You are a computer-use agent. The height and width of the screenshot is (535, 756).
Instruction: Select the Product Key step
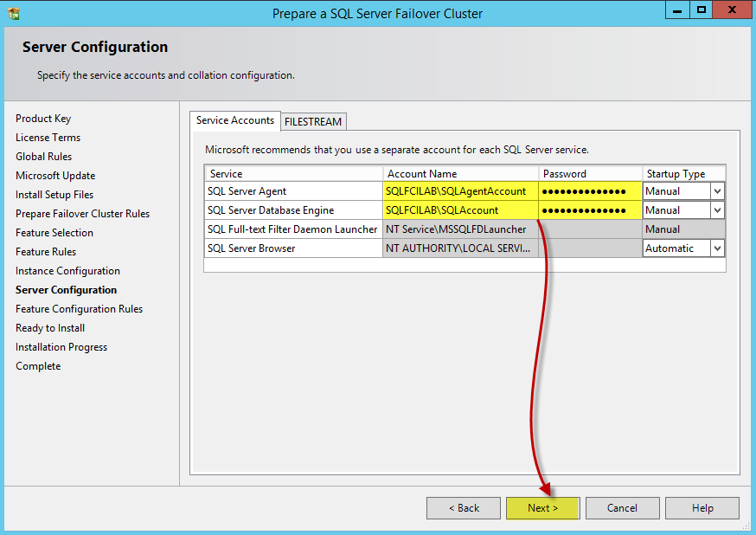43,119
